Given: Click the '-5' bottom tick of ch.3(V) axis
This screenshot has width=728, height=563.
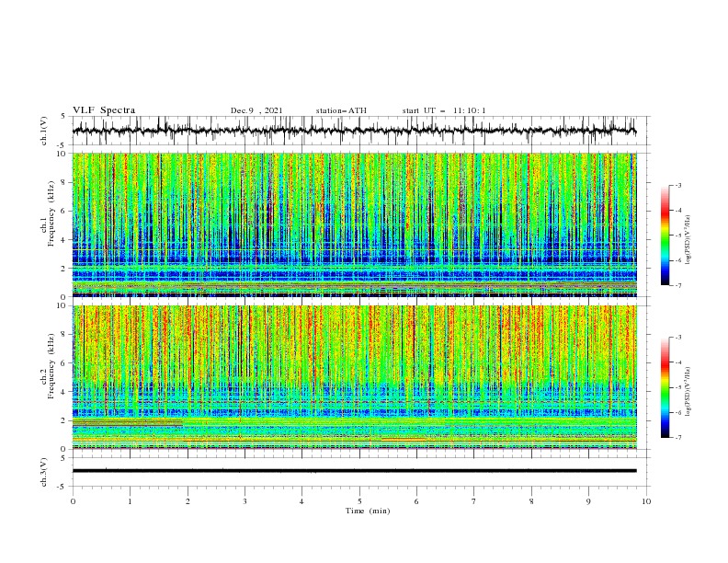Looking at the screenshot, I should [63, 487].
